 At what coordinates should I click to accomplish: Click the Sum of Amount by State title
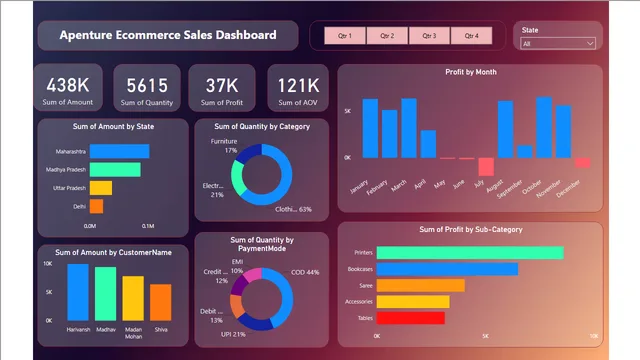[113, 127]
